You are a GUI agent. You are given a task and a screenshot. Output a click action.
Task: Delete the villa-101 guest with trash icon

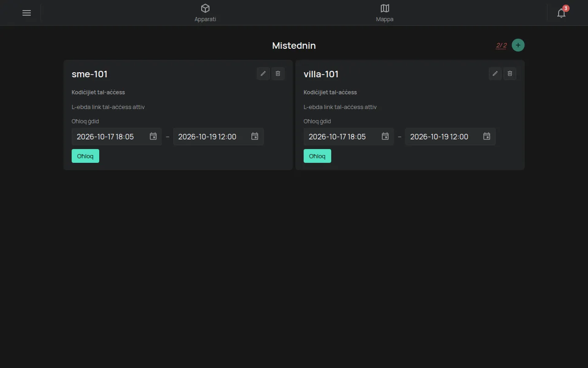pyautogui.click(x=510, y=74)
